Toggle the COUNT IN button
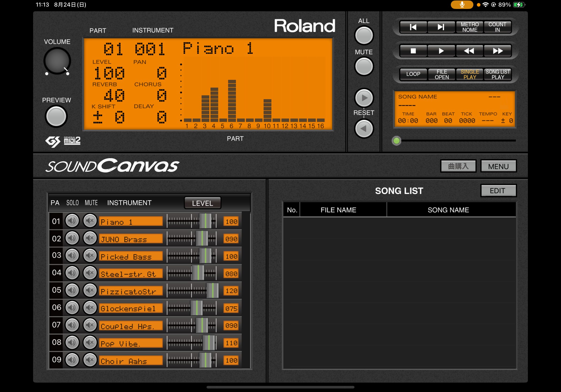This screenshot has height=392, width=561. 497,27
